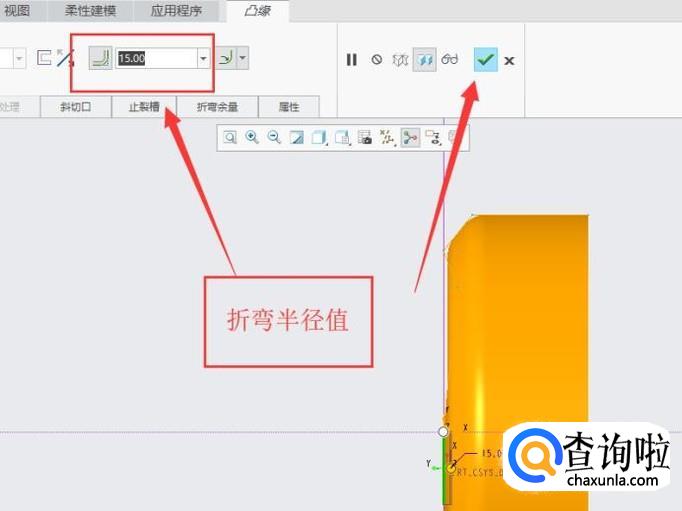Toggle the attached preview mode button
The width and height of the screenshot is (682, 511).
coord(425,60)
